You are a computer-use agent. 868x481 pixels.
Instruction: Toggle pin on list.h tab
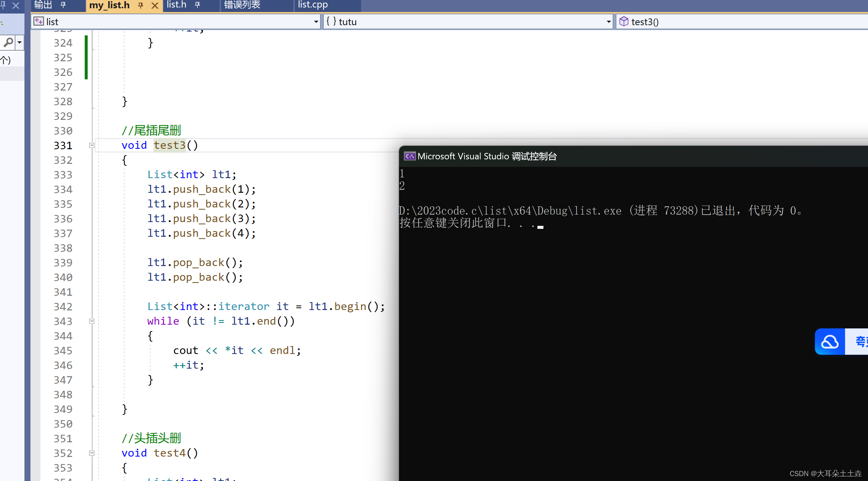click(197, 5)
